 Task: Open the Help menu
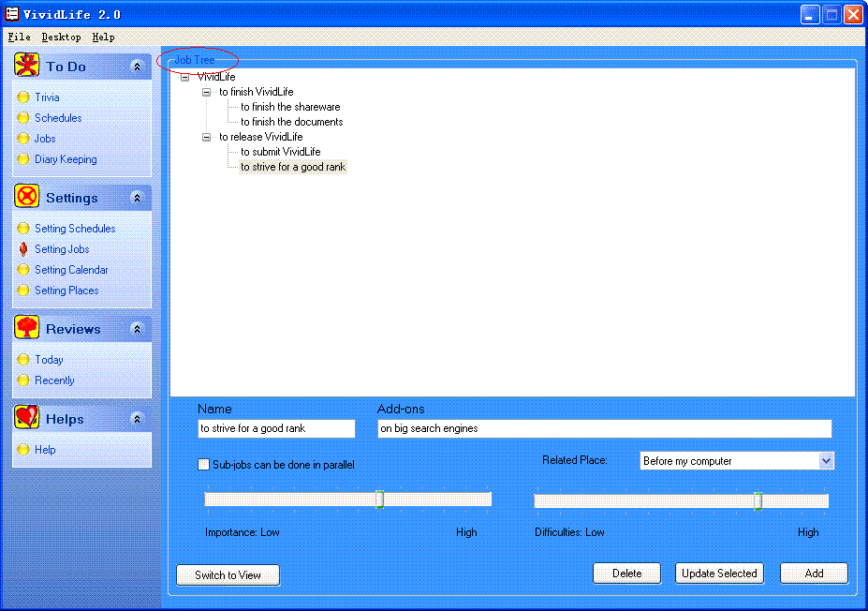[104, 37]
